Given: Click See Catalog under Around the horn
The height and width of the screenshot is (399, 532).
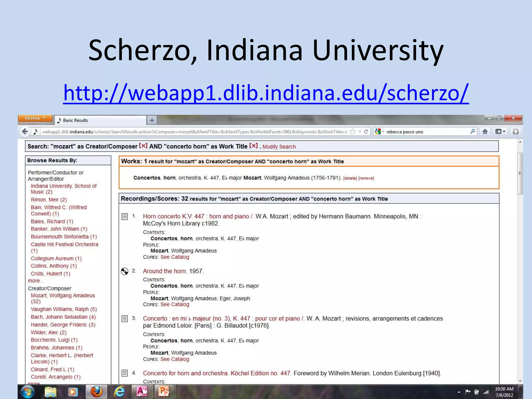Looking at the screenshot, I should point(175,304).
